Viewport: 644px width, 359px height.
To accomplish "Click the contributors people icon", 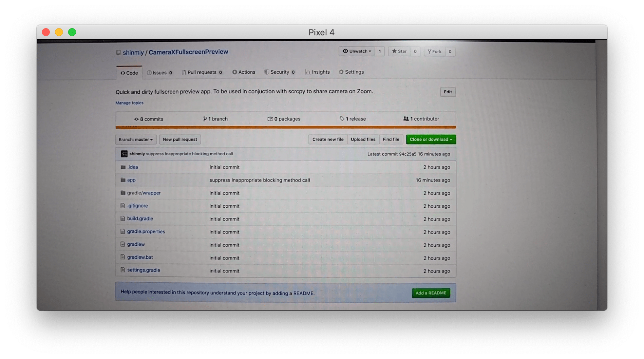I will pos(406,119).
